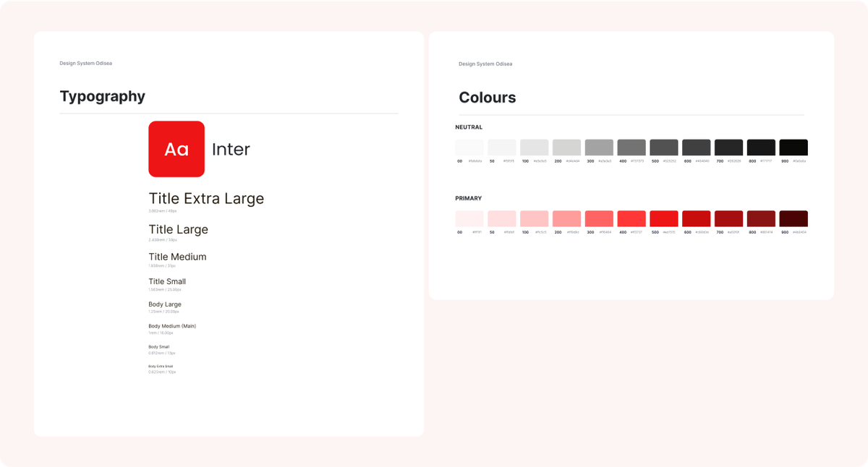Select the Primary 700 dark red swatch
The width and height of the screenshot is (868, 467).
coord(729,218)
